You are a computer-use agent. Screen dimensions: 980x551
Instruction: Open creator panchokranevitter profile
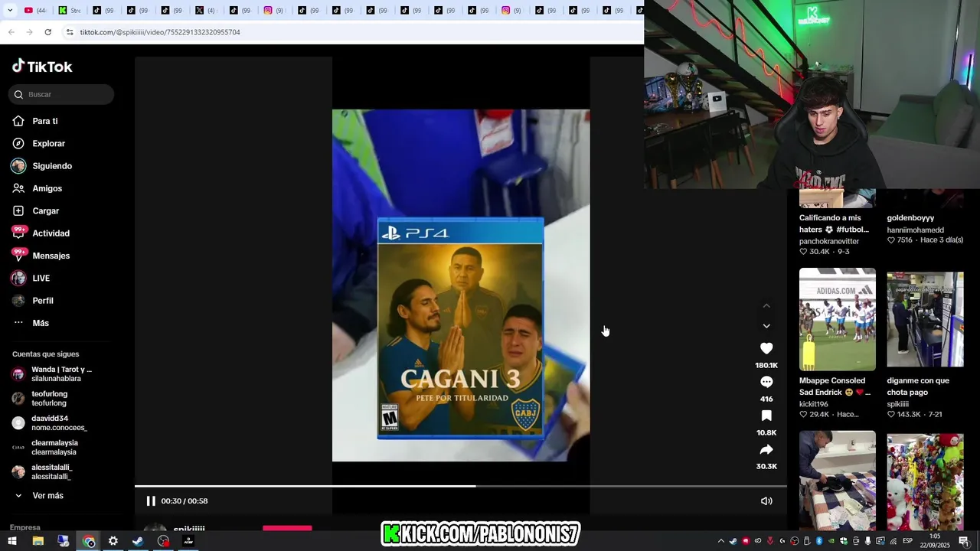tap(829, 241)
